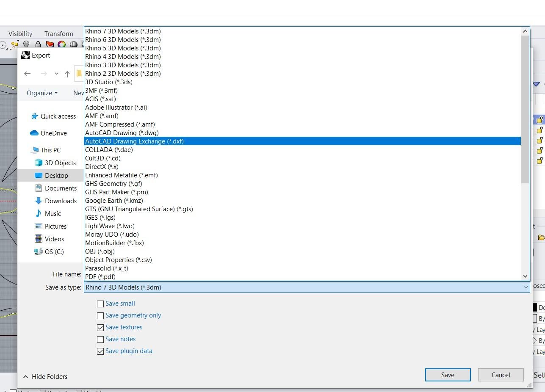545x392 pixels.
Task: Lock the top layer using its padlock icon
Action: pyautogui.click(x=540, y=120)
